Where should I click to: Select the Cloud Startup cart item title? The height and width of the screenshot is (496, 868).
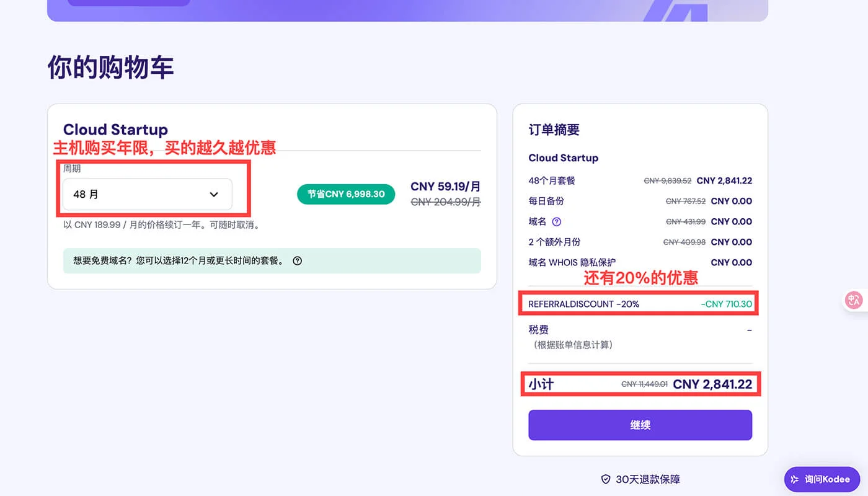tap(115, 130)
